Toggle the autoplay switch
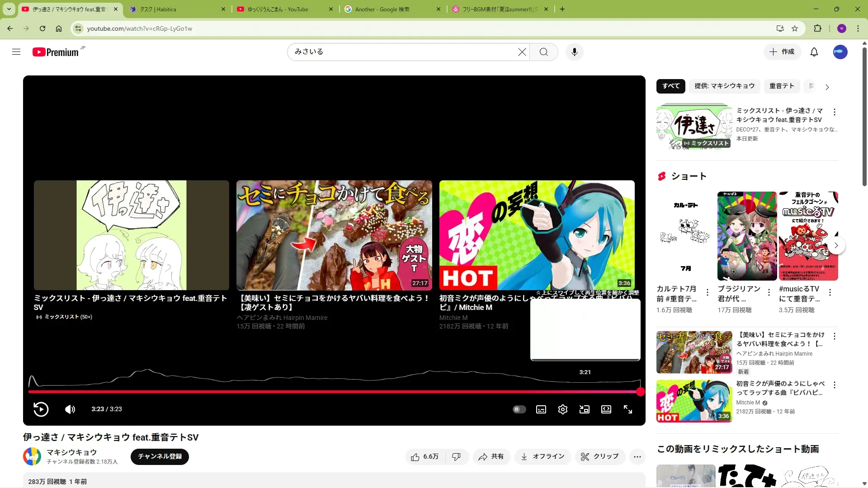Image resolution: width=868 pixels, height=488 pixels. coord(519,409)
